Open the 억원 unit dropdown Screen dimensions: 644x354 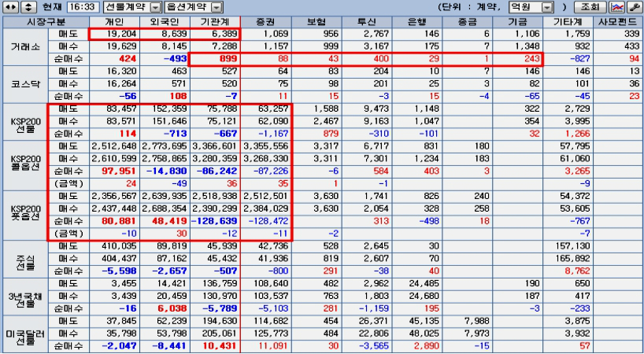pyautogui.click(x=531, y=7)
